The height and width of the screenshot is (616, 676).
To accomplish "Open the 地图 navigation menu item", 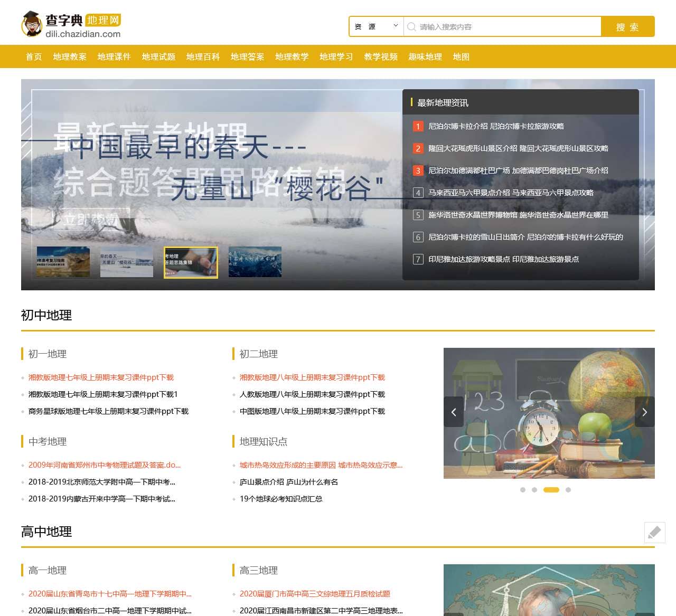I will pyautogui.click(x=461, y=56).
